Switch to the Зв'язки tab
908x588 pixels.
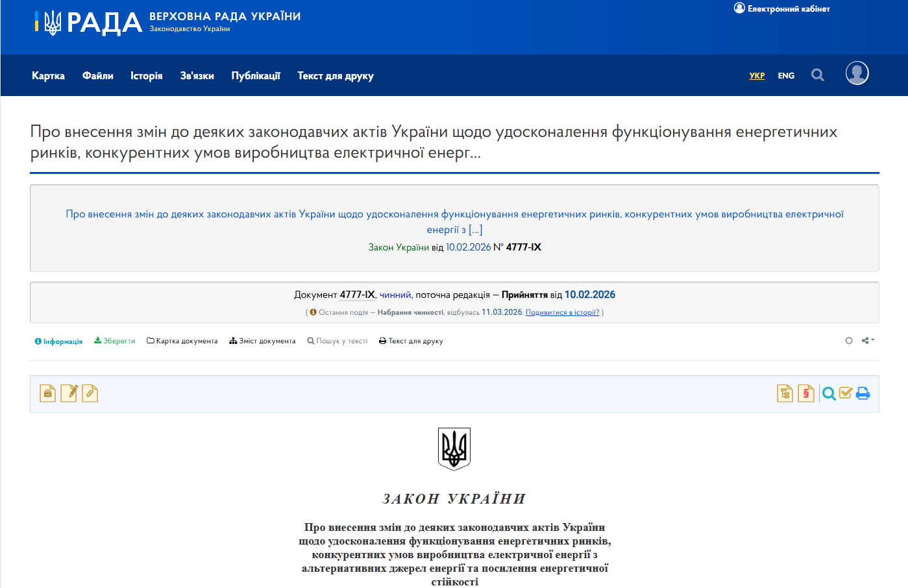(x=197, y=76)
